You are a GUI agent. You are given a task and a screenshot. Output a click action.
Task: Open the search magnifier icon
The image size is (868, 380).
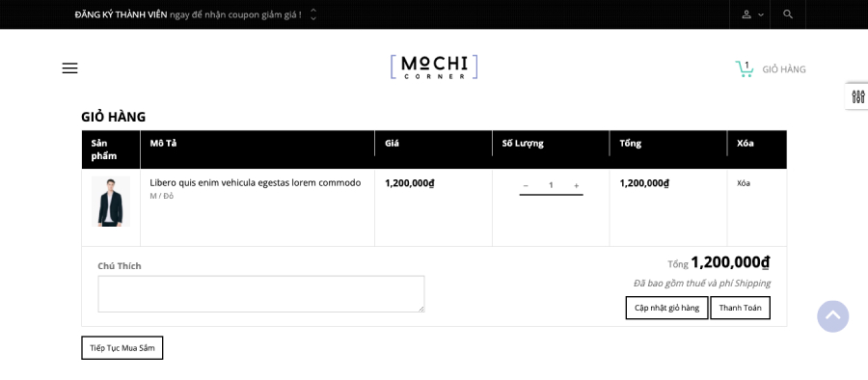(788, 14)
